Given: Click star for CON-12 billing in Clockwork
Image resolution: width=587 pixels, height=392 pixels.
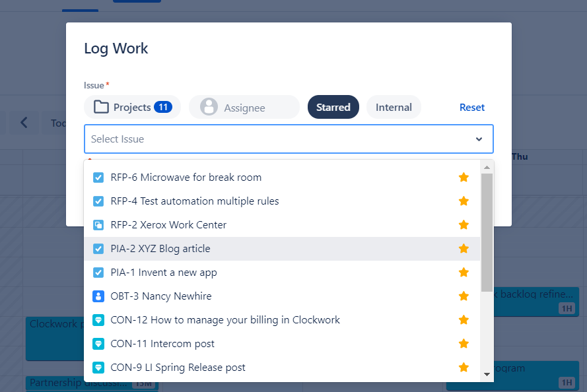Looking at the screenshot, I should coord(464,320).
